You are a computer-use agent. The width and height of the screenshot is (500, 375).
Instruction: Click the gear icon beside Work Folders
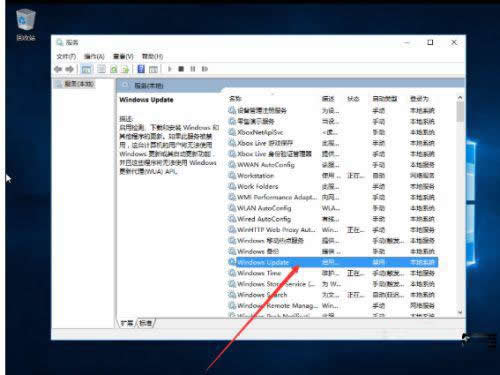click(232, 186)
